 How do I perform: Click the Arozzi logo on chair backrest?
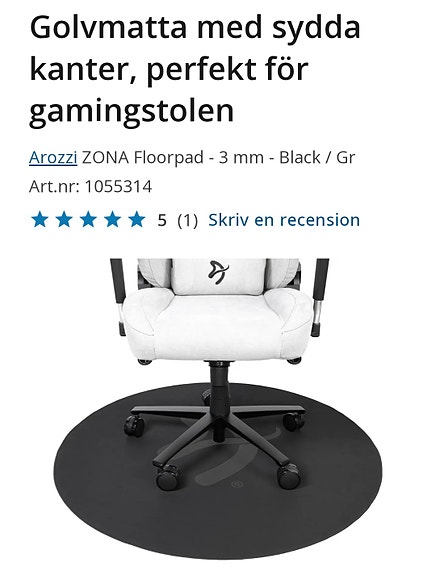click(x=218, y=272)
